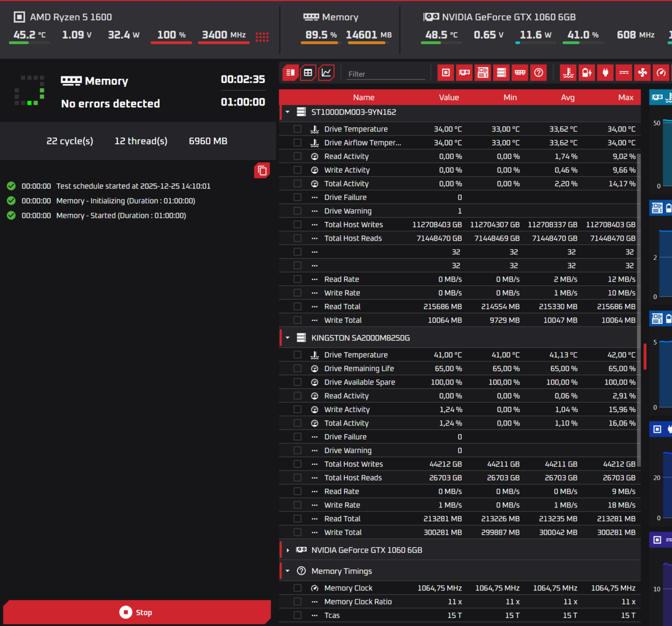Viewport: 672px width, 626px height.
Task: Tick the Drive Available Spare checkbox
Action: pos(297,382)
